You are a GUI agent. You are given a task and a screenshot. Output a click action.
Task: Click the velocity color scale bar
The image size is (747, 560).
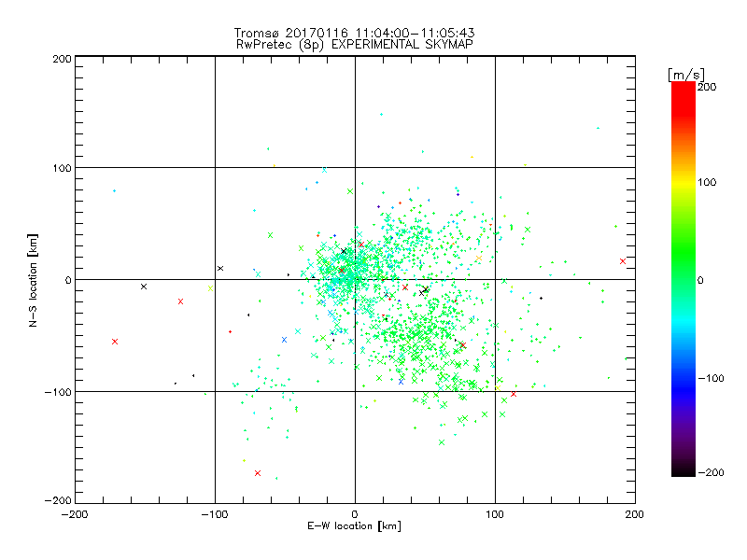coord(684,279)
